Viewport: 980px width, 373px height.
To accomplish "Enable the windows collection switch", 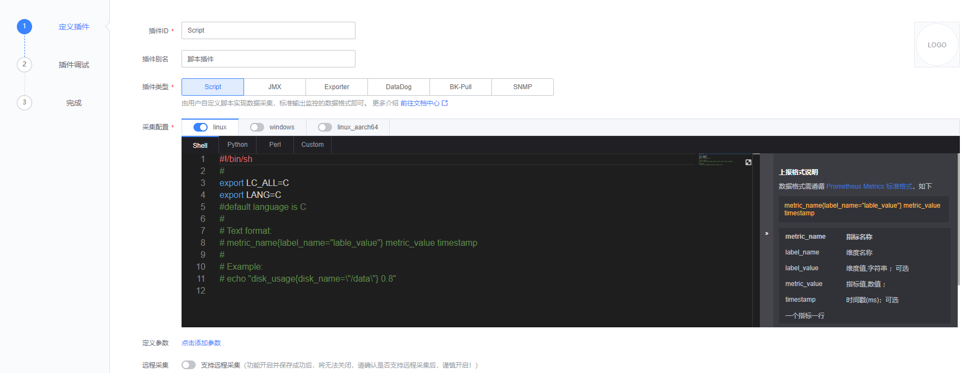I will 257,127.
